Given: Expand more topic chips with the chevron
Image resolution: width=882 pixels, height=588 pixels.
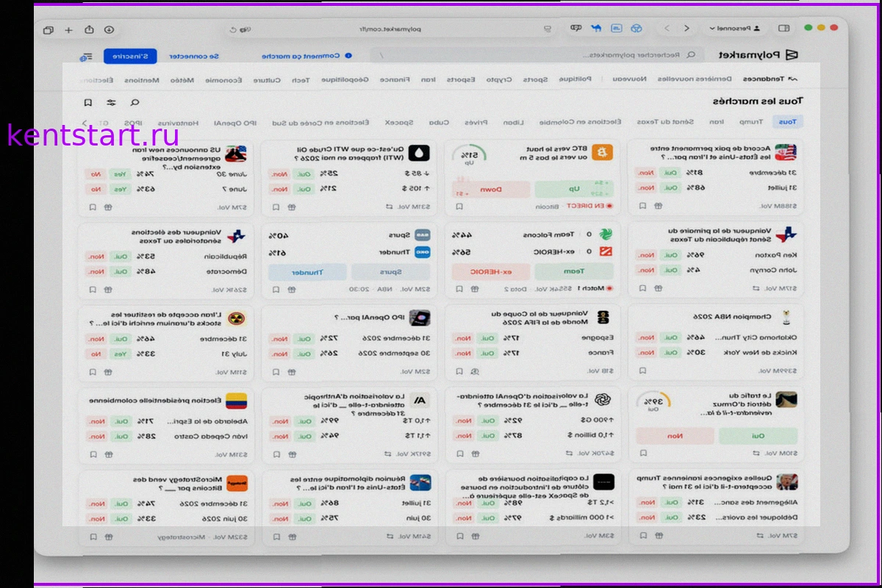Looking at the screenshot, I should click(85, 123).
